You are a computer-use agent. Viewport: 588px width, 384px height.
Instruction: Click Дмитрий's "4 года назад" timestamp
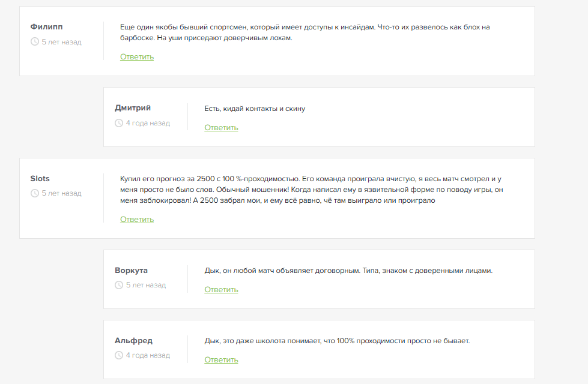148,123
